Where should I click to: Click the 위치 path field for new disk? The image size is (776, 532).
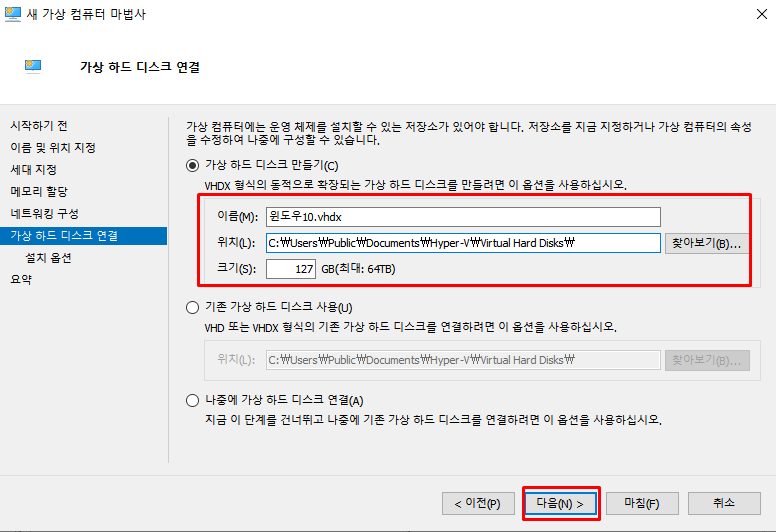pos(463,243)
